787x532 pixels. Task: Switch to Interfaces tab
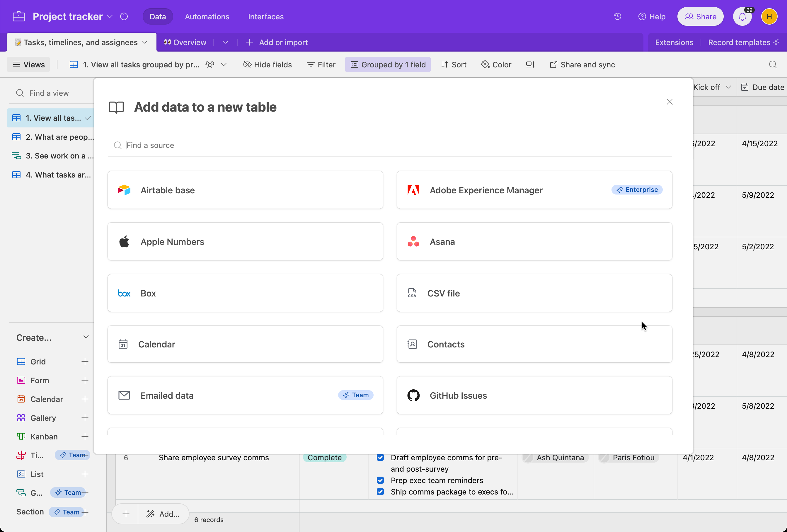(266, 17)
